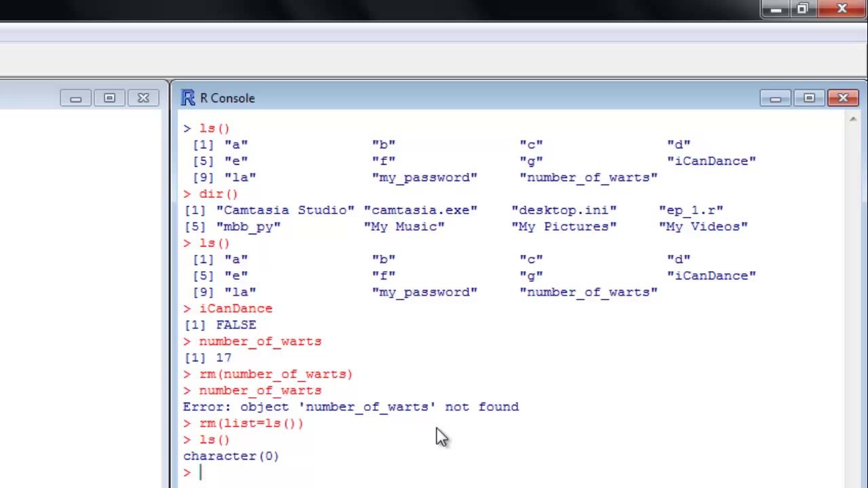Viewport: 868px width, 488px height.
Task: Restore down the main RGui application window
Action: [x=802, y=9]
